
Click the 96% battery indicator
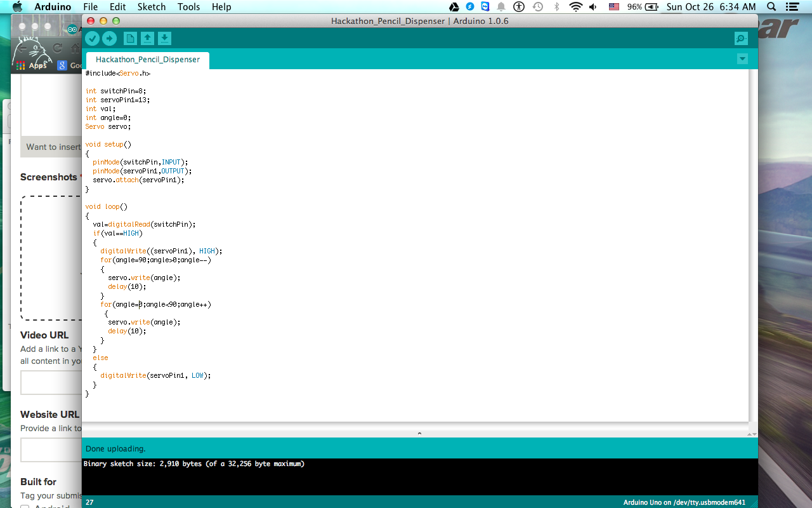[x=643, y=7]
